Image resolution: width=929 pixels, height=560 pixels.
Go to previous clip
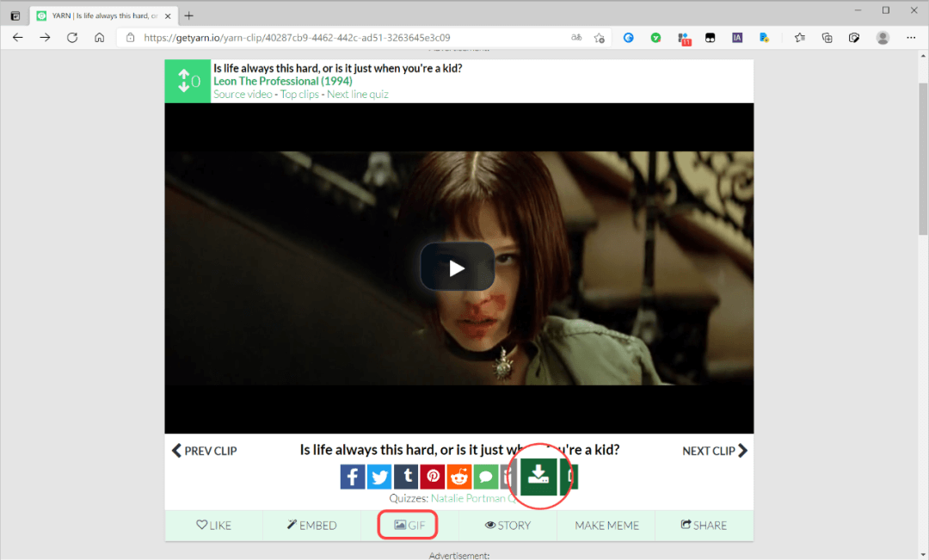(205, 451)
